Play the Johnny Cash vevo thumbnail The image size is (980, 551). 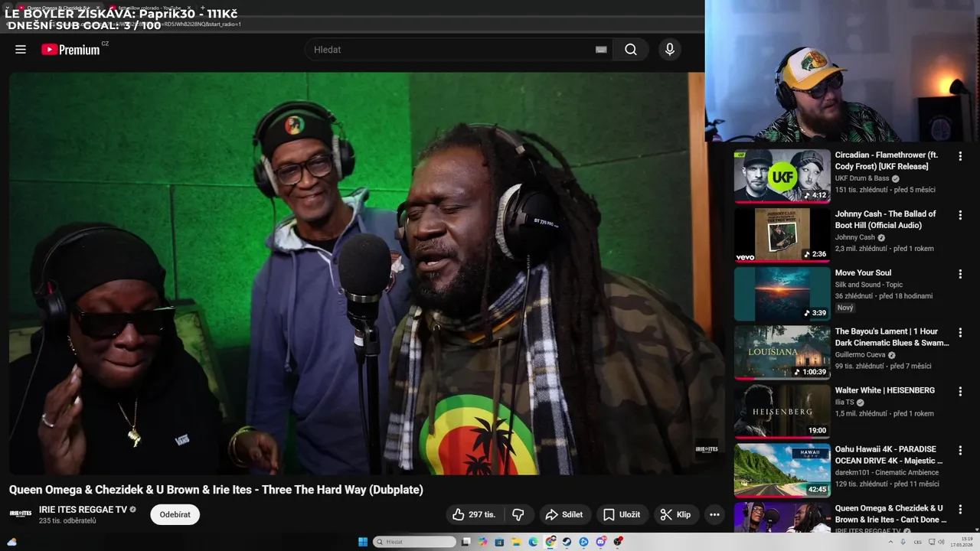(x=782, y=235)
